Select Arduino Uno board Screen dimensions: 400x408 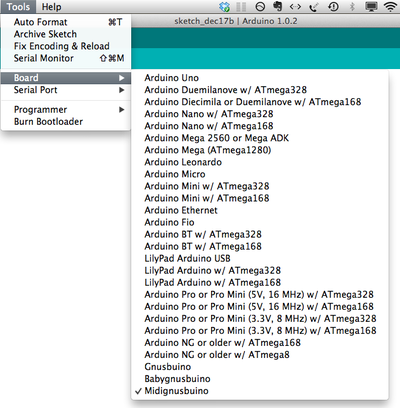point(260,78)
